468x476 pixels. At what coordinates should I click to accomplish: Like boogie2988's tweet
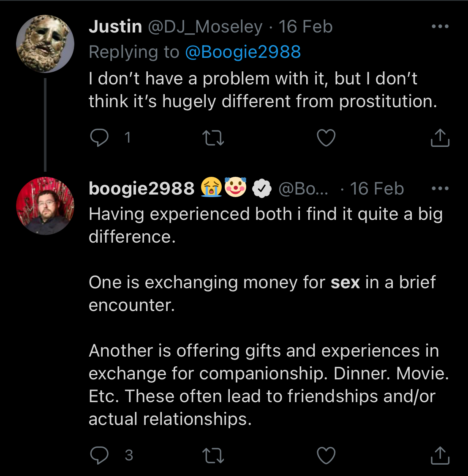(x=326, y=455)
